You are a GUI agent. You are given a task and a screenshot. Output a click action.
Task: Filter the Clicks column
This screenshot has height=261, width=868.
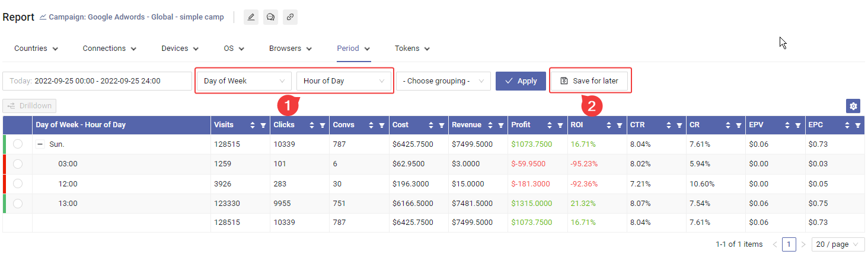(323, 125)
